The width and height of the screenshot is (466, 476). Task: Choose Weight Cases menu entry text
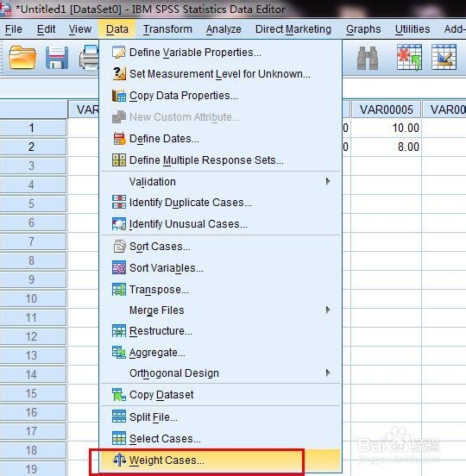click(x=167, y=460)
